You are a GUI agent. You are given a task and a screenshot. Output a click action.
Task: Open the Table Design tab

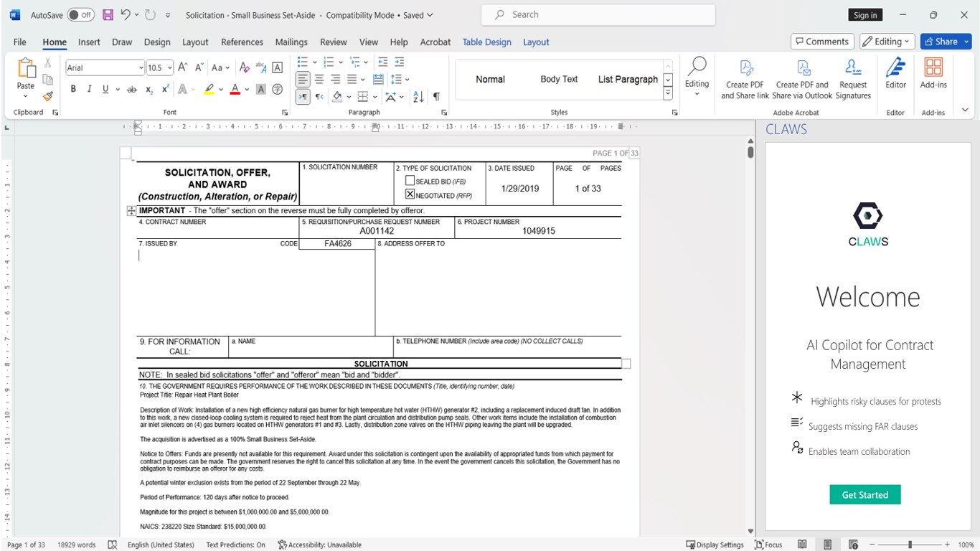[x=487, y=42]
